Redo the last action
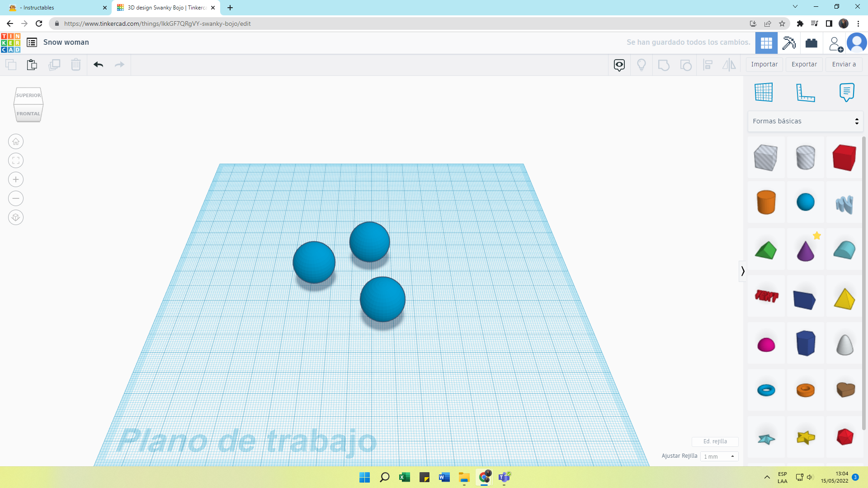The width and height of the screenshot is (868, 488). [x=119, y=65]
